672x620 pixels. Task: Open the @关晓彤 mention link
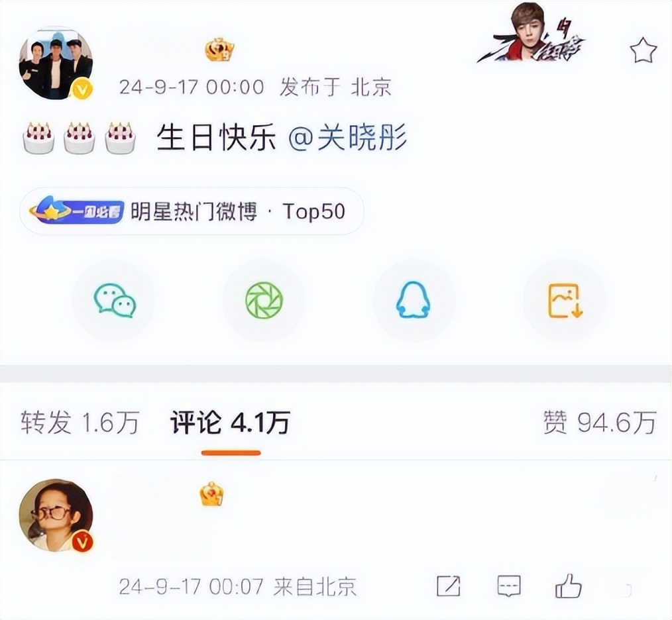point(347,138)
